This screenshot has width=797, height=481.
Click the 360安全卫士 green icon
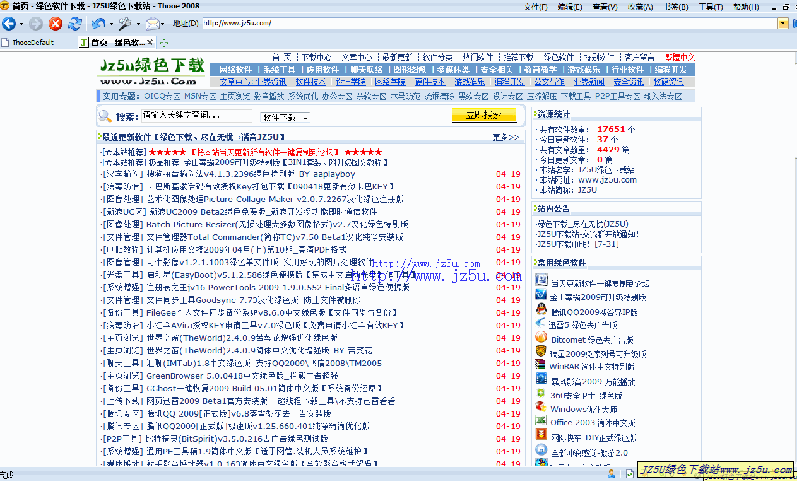tap(541, 394)
